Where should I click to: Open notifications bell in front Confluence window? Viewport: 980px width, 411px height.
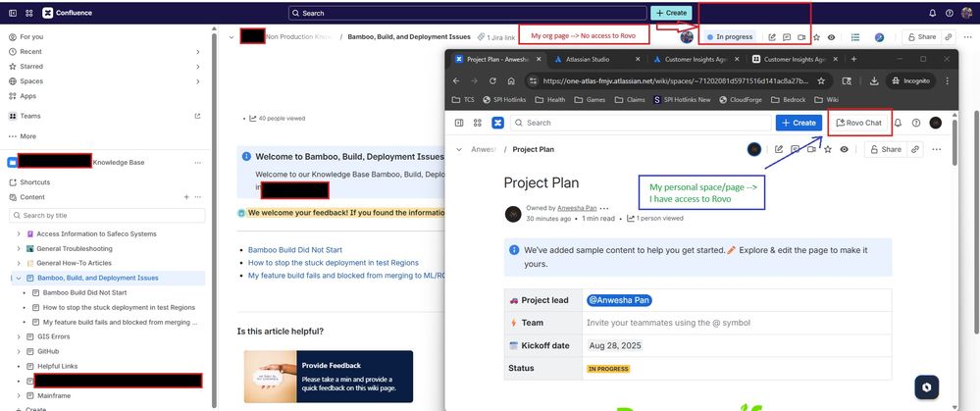click(899, 123)
